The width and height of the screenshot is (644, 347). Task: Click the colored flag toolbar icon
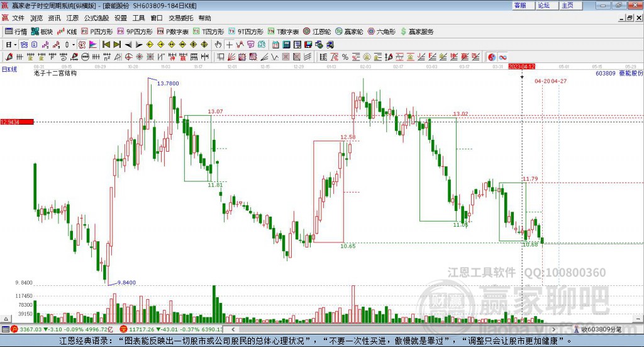click(93, 45)
